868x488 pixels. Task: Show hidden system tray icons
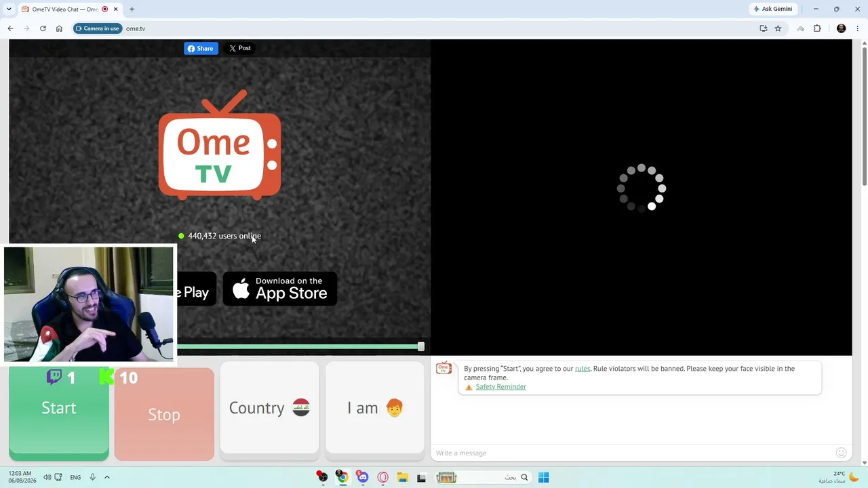[106, 477]
